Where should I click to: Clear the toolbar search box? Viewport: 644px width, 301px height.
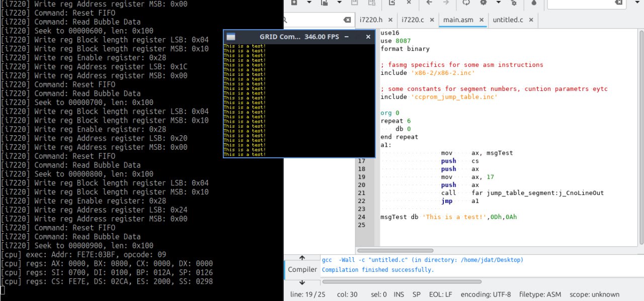pos(618,3)
